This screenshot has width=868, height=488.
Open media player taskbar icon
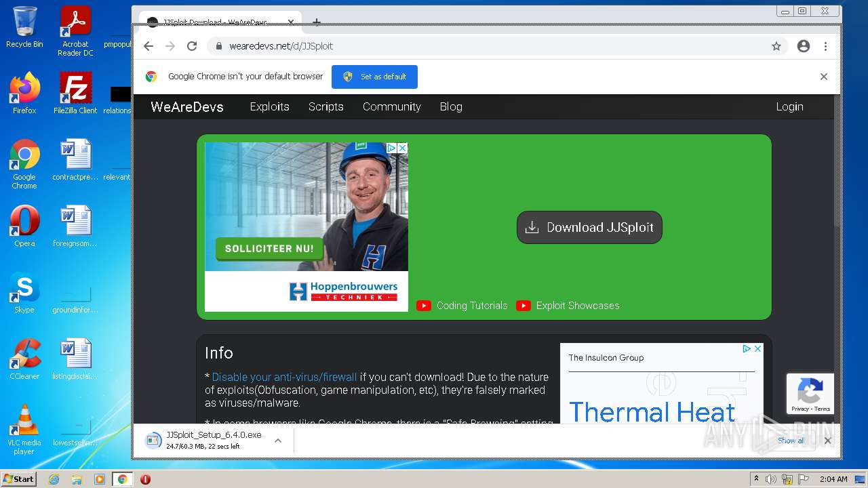(100, 479)
